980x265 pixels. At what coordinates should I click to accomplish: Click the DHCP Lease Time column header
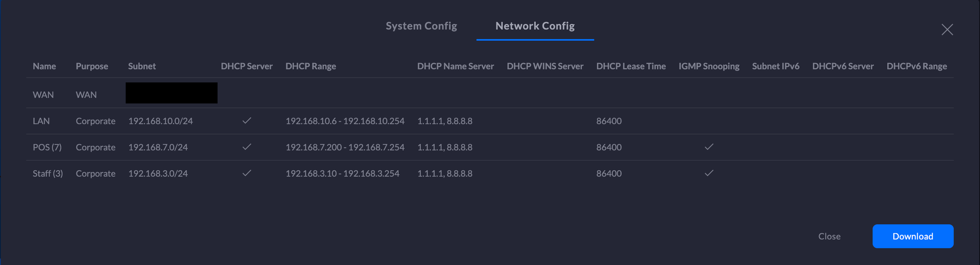point(631,66)
